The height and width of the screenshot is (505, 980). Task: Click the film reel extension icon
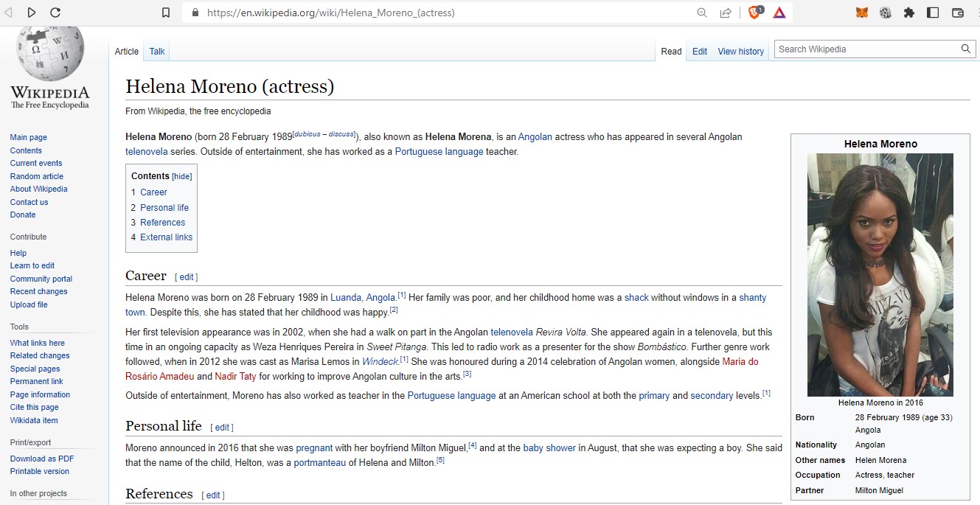886,13
